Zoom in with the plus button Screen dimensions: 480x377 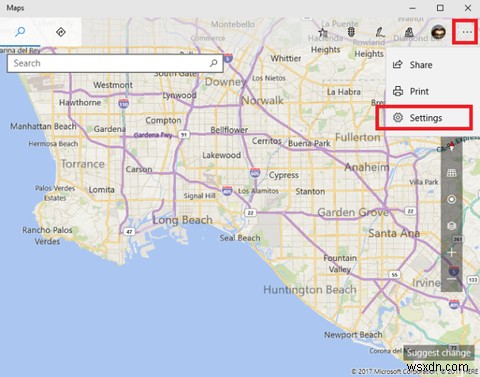coord(452,252)
